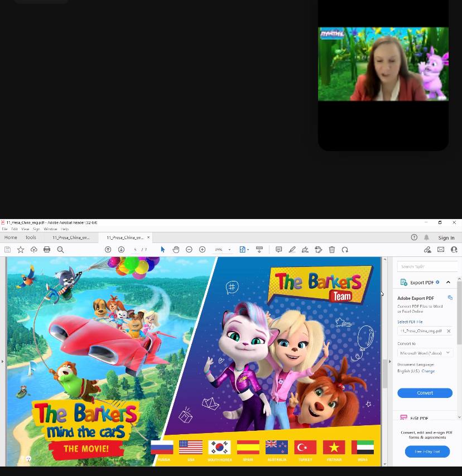Remove selected 11_Presa_China_eng.pdf file

tap(449, 331)
